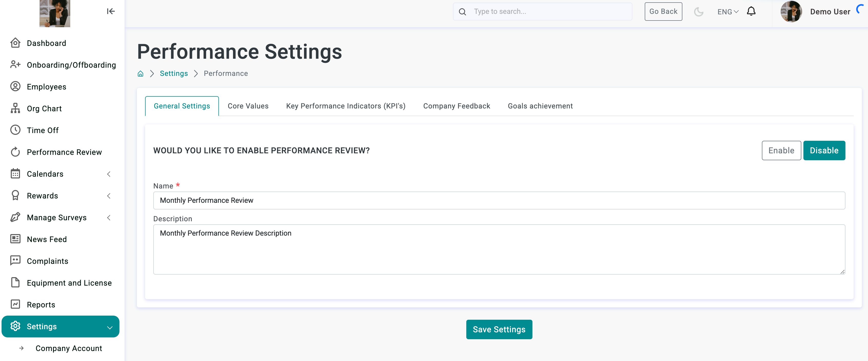Collapse the Settings sidebar menu
The height and width of the screenshot is (361, 868).
click(x=109, y=327)
